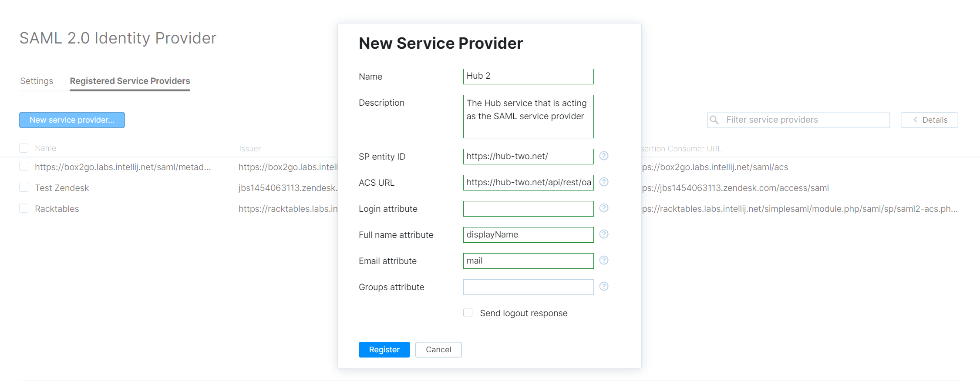
Task: Open help tooltip for Login attribute
Action: tap(603, 208)
